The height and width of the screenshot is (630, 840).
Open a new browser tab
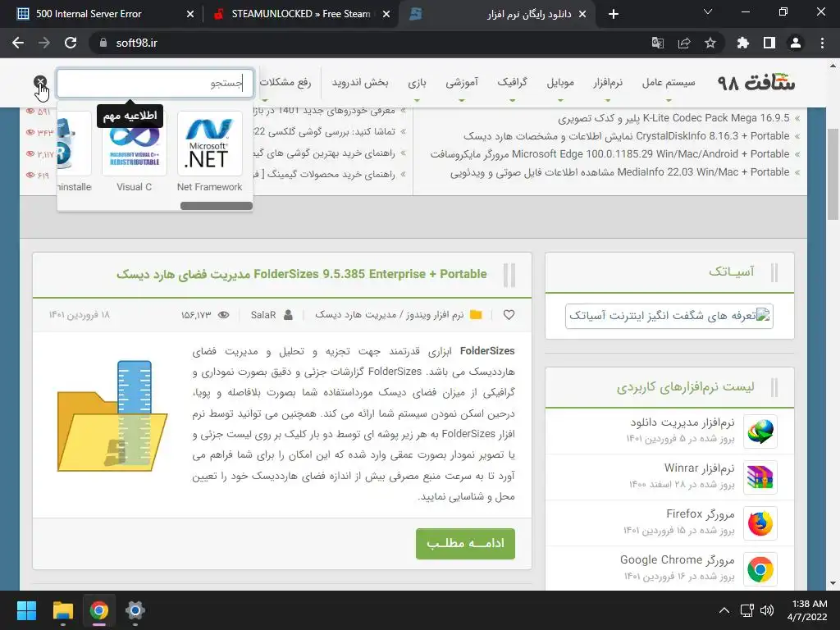click(x=614, y=15)
